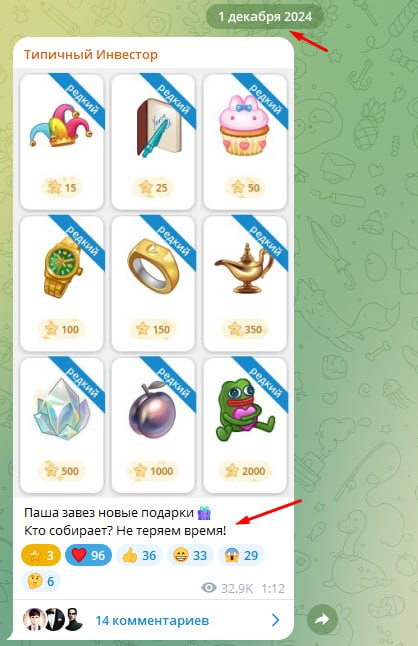Expand comments using the right chevron
This screenshot has width=418, height=646.
pyautogui.click(x=276, y=620)
